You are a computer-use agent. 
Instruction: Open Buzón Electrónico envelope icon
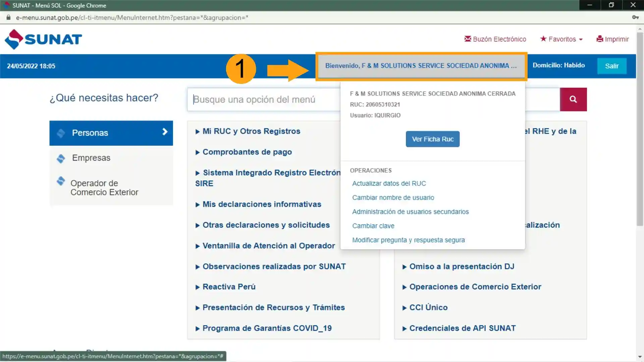pos(467,39)
